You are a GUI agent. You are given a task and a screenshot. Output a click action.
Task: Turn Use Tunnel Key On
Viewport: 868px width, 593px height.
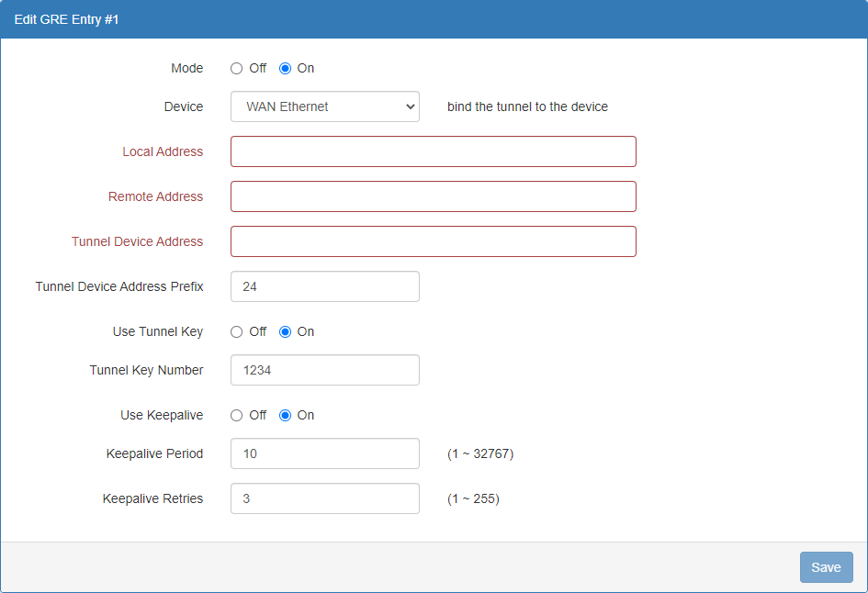285,332
